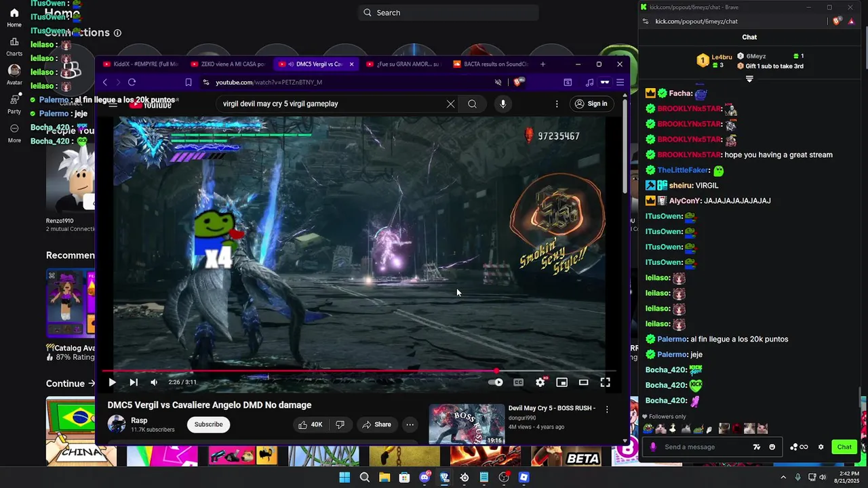Image resolution: width=868 pixels, height=488 pixels.
Task: Open username BROOKLYNx5TAR with great stream message
Action: 688,155
